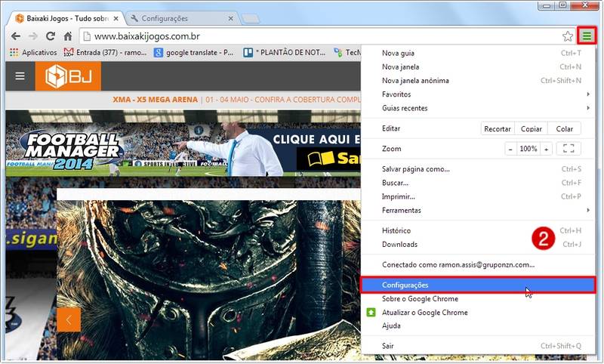
Task: Open the PLANTÃO DE NOT... bookmark
Action: tap(285, 52)
